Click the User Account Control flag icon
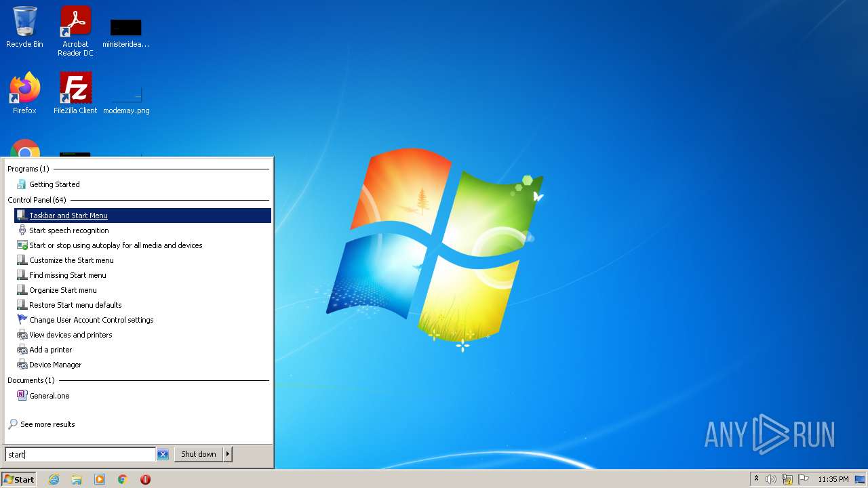Viewport: 868px width, 488px height. (22, 320)
